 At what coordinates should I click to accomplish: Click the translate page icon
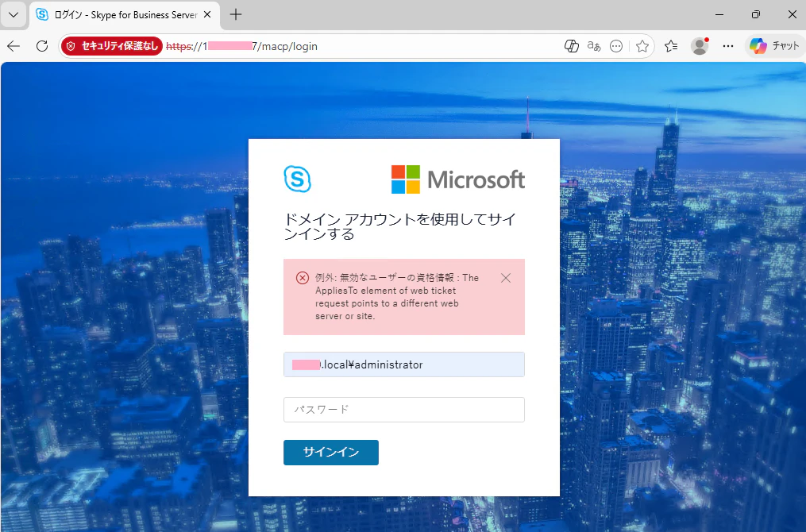click(594, 46)
